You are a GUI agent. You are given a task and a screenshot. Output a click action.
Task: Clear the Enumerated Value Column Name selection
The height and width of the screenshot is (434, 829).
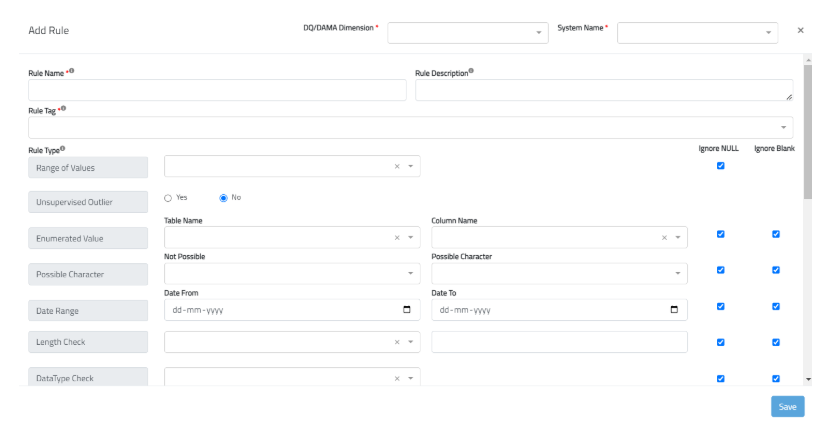pos(664,238)
